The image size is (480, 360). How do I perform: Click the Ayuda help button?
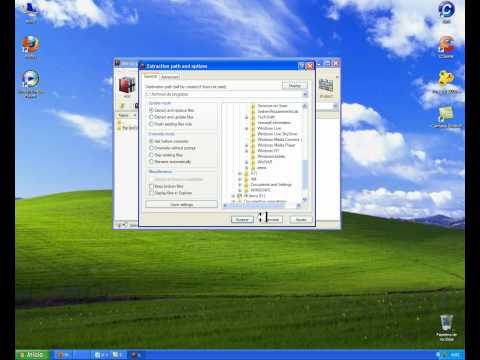[x=301, y=219]
